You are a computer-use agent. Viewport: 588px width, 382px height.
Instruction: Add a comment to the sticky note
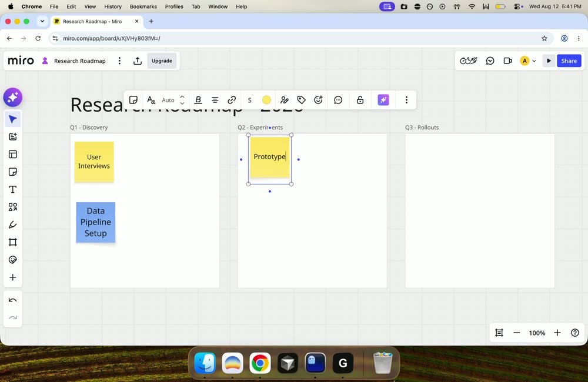coord(338,100)
